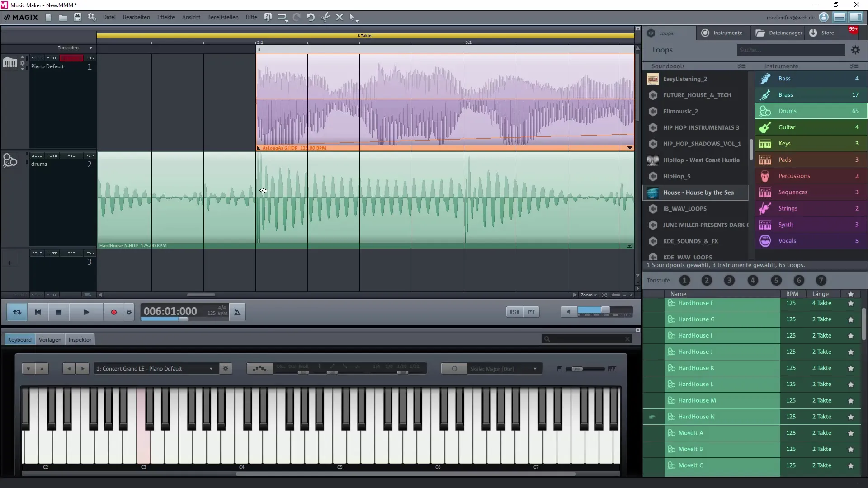Viewport: 868px width, 488px height.
Task: Toggle MUTE on drums track
Action: tap(52, 156)
